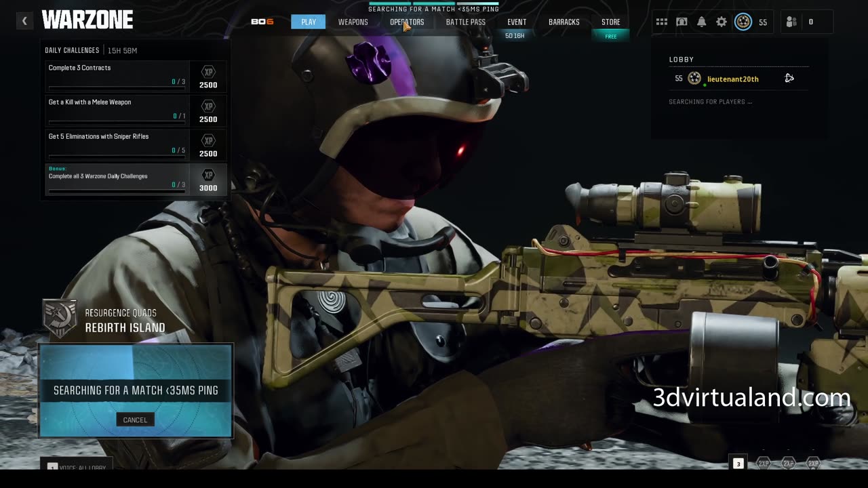
Task: Open the BO6 game switcher
Action: 262,22
